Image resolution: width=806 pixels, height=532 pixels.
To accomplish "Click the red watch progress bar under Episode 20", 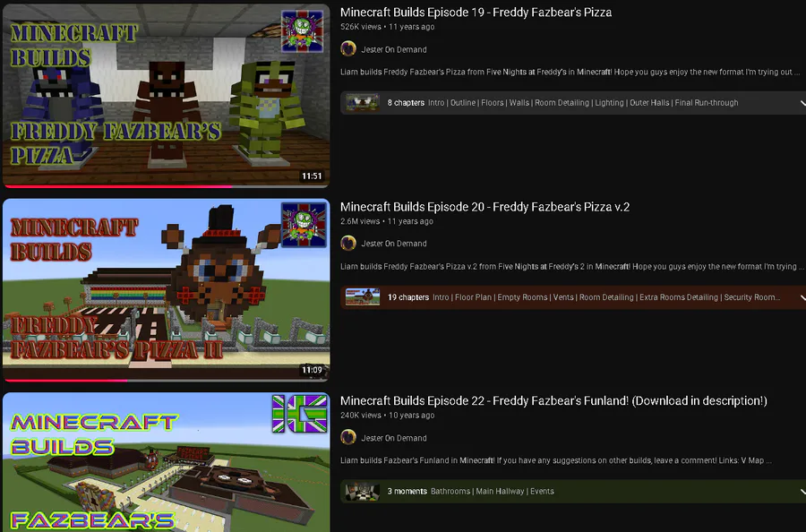I will [x=65, y=381].
